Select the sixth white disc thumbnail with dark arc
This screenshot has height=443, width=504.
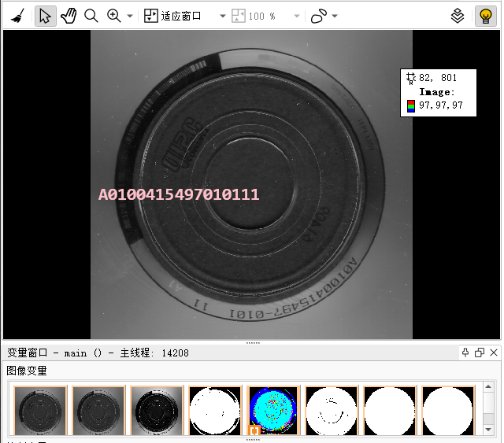coord(332,411)
